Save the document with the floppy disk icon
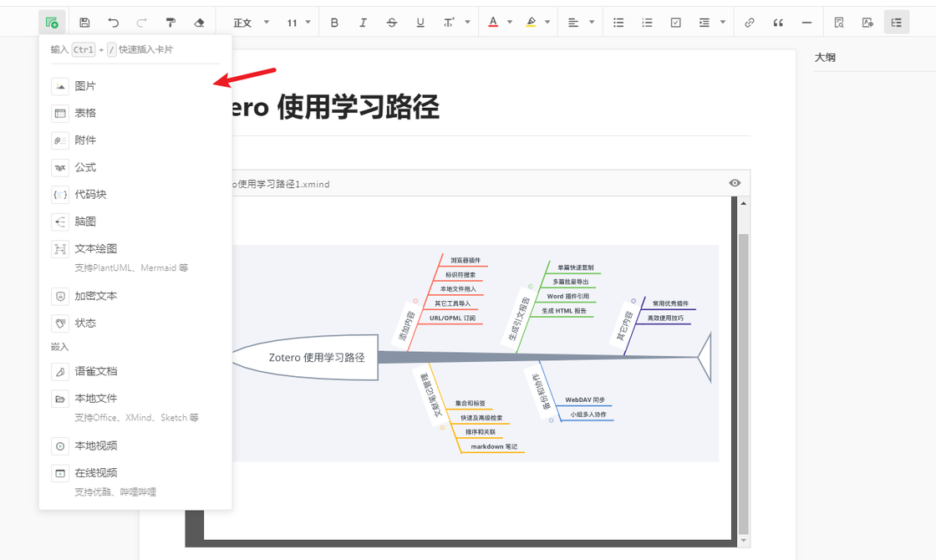The height and width of the screenshot is (560, 936). pos(84,23)
